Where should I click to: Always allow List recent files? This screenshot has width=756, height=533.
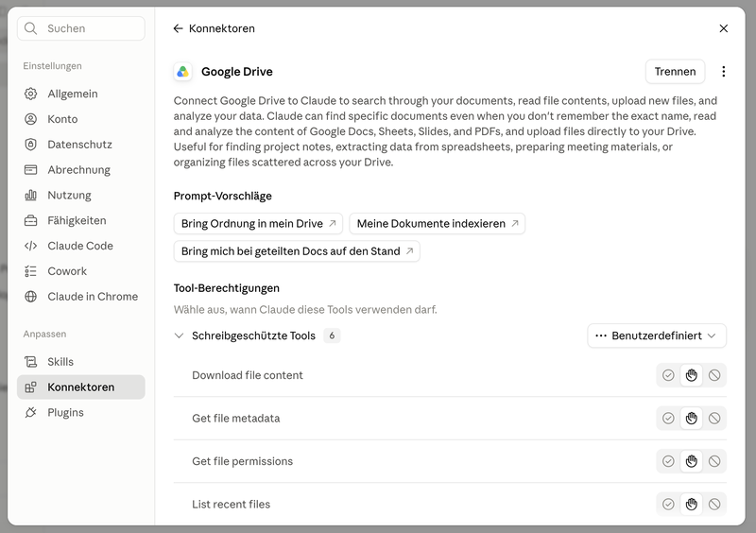[668, 504]
